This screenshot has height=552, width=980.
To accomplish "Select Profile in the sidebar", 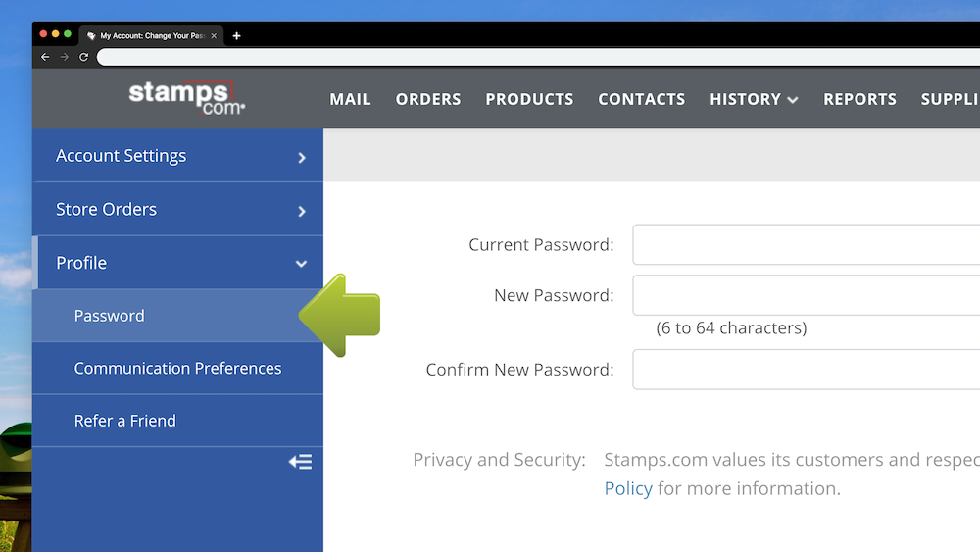I will pyautogui.click(x=177, y=263).
